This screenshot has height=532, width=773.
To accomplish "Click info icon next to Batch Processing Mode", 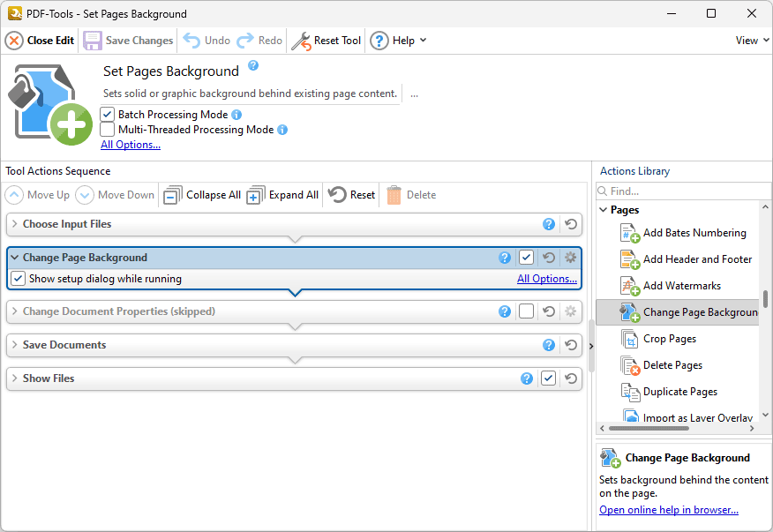I will [236, 115].
